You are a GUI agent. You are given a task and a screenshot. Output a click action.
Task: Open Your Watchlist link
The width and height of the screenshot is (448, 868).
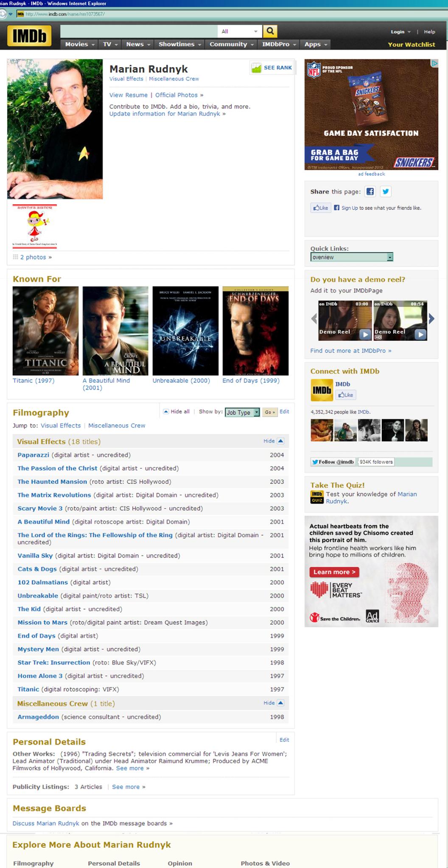[412, 45]
